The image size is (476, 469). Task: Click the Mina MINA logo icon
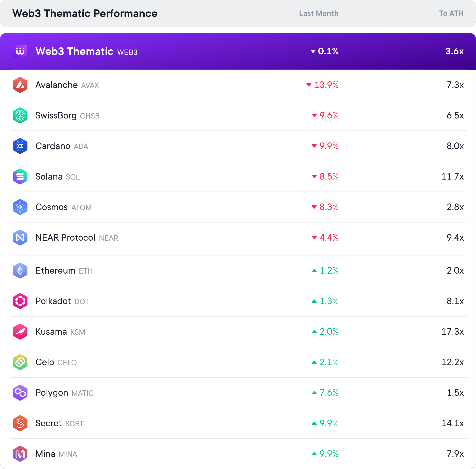coord(20,454)
